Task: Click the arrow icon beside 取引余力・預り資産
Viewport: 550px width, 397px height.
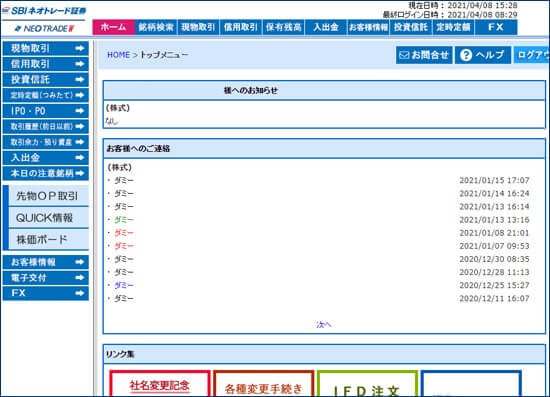Action: [x=80, y=142]
